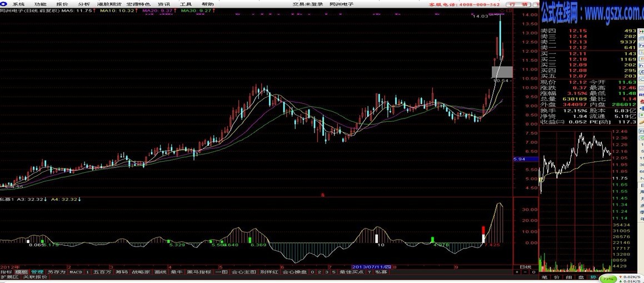Select the 盘 tab under intraday chart

[x=580, y=277]
